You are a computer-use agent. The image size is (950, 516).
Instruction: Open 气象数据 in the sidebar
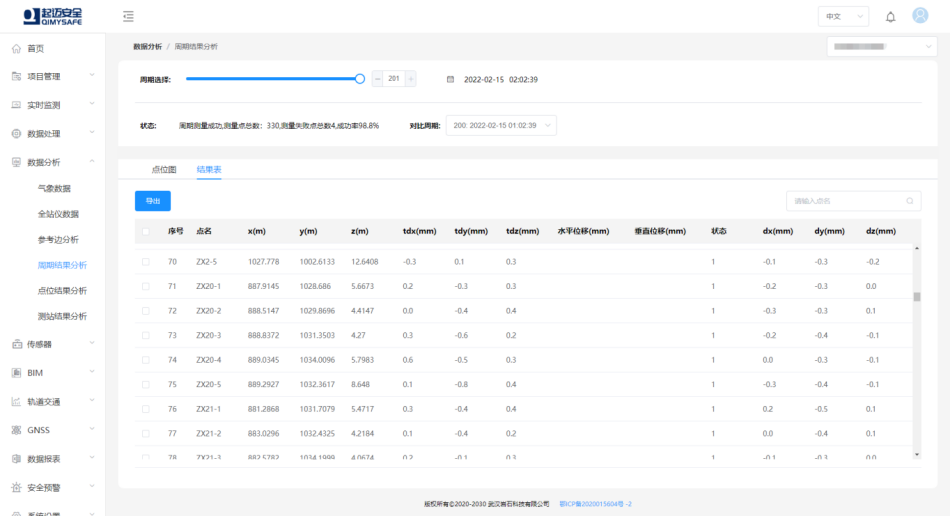tap(54, 188)
